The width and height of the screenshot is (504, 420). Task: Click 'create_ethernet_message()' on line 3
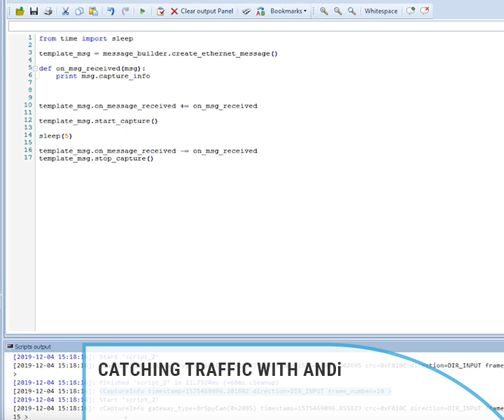pyautogui.click(x=225, y=54)
